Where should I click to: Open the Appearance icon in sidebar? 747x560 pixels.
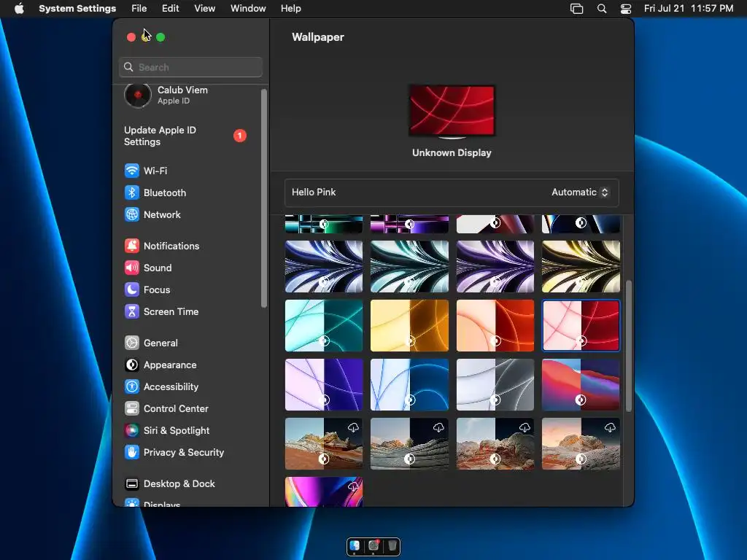point(132,365)
